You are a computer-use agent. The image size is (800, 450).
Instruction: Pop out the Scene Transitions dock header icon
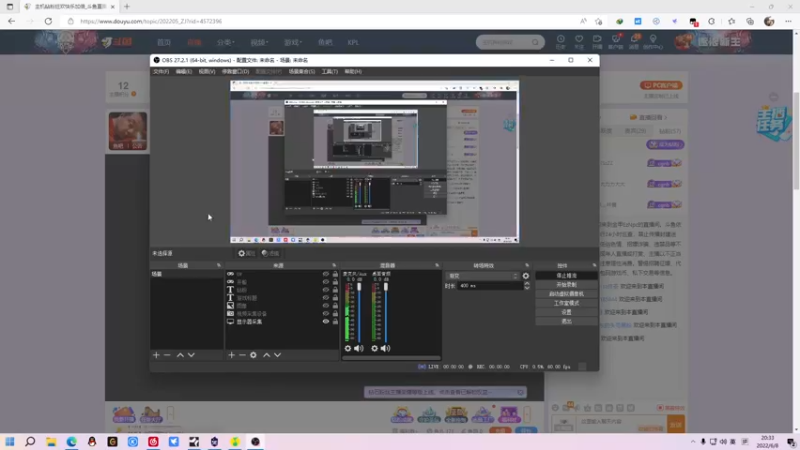pos(527,265)
